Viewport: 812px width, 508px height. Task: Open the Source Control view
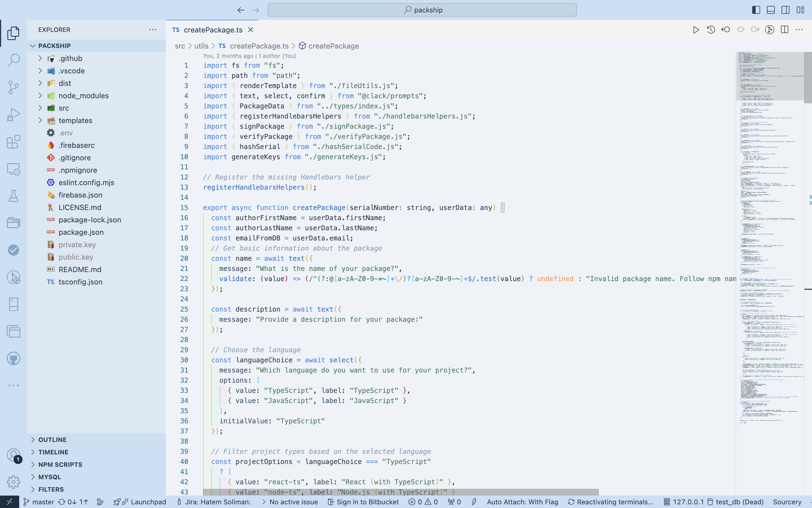pos(14,87)
